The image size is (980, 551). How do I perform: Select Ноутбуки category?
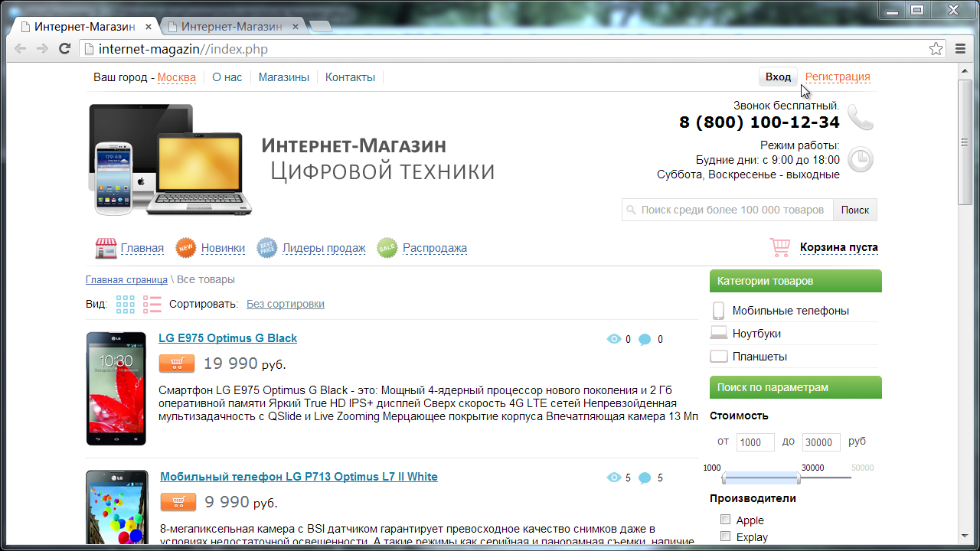(756, 334)
